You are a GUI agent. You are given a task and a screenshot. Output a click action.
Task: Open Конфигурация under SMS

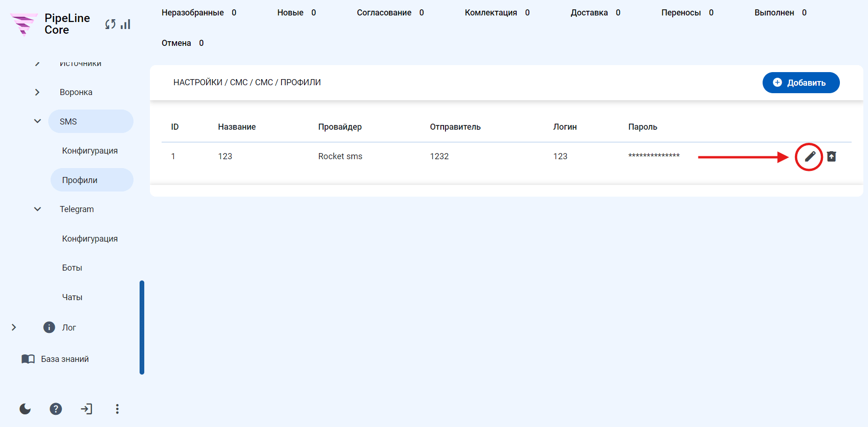(x=90, y=151)
